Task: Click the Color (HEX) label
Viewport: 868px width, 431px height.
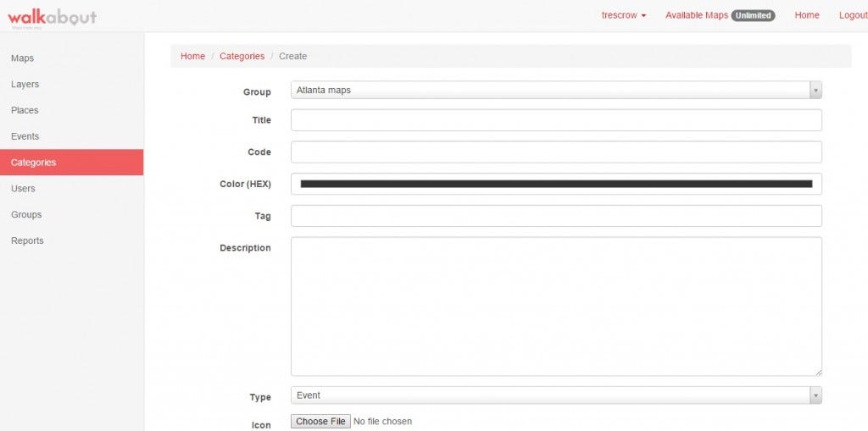Action: 245,185
